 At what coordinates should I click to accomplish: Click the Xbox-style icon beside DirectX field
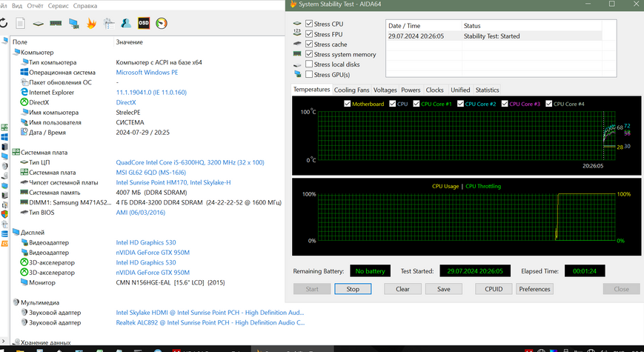(x=24, y=102)
